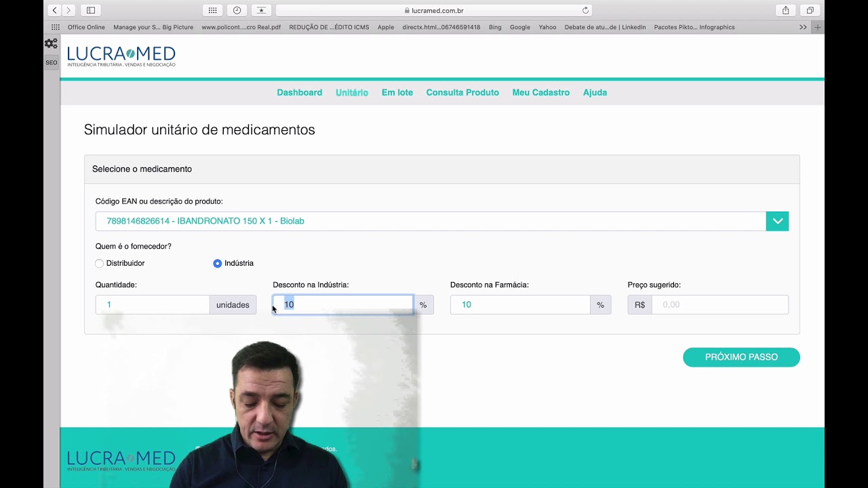
Task: Go back with Safari's back arrow
Action: coord(55,10)
